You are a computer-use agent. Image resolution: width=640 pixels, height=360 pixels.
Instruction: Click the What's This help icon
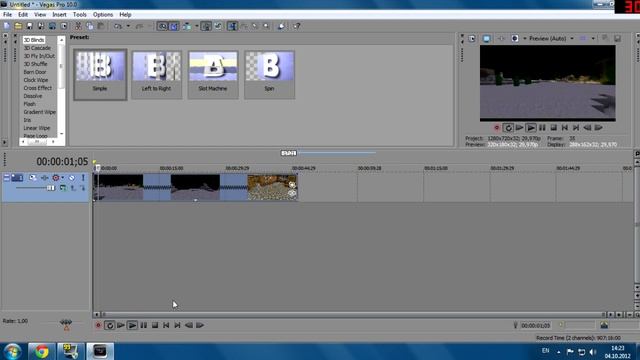(x=297, y=26)
